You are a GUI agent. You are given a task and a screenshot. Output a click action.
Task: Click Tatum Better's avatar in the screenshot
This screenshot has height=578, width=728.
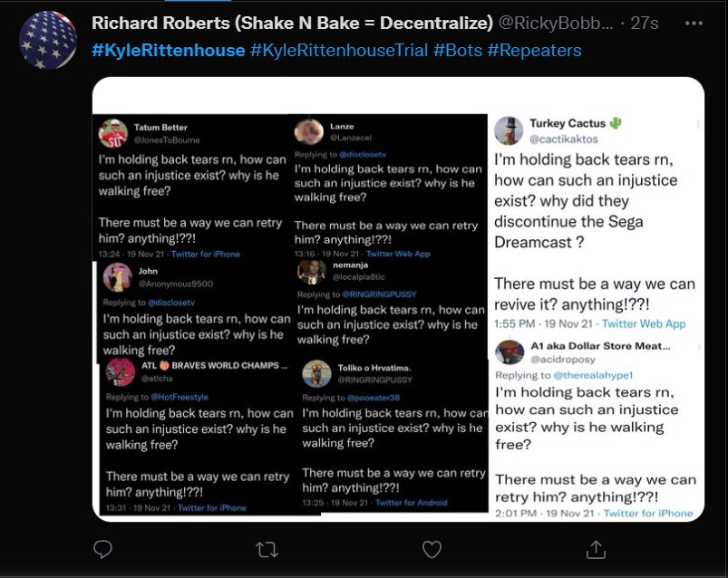point(112,134)
